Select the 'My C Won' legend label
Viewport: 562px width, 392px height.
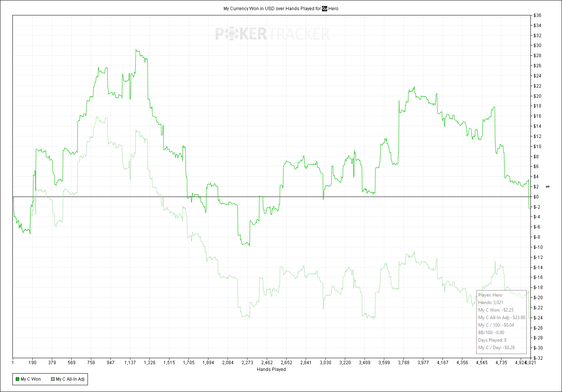pos(31,379)
